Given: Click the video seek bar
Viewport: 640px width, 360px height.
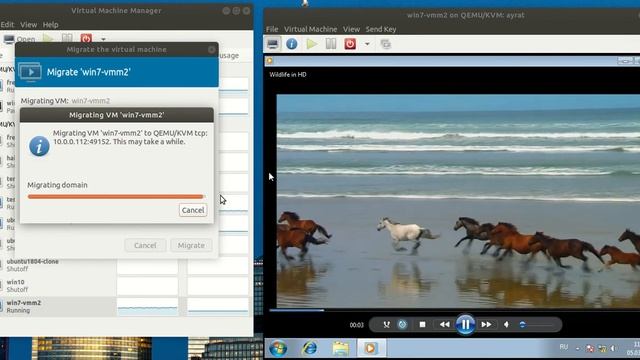Looking at the screenshot, I should (454, 311).
